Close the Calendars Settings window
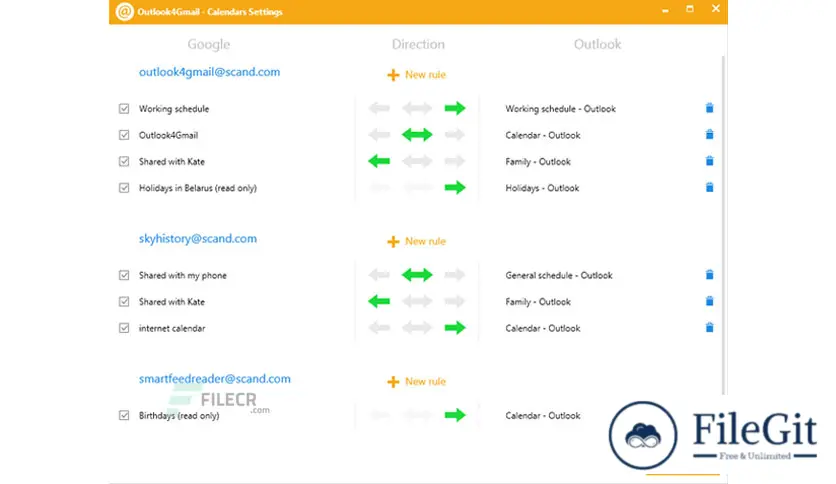 (716, 9)
